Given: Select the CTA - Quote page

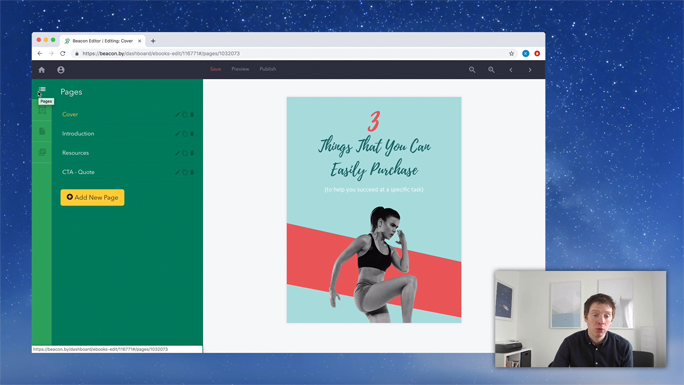Looking at the screenshot, I should (78, 172).
